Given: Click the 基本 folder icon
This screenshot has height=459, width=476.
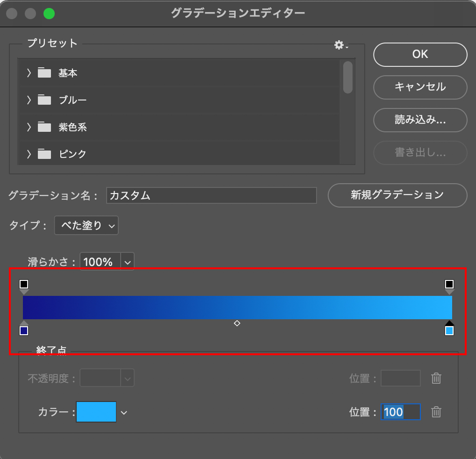Looking at the screenshot, I should click(44, 73).
